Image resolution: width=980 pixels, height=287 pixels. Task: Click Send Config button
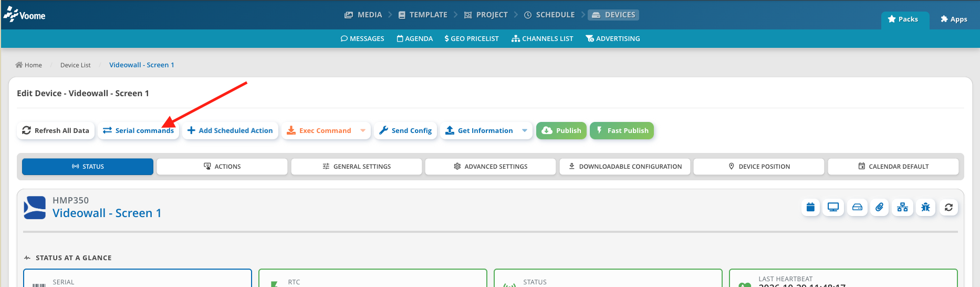pos(405,130)
